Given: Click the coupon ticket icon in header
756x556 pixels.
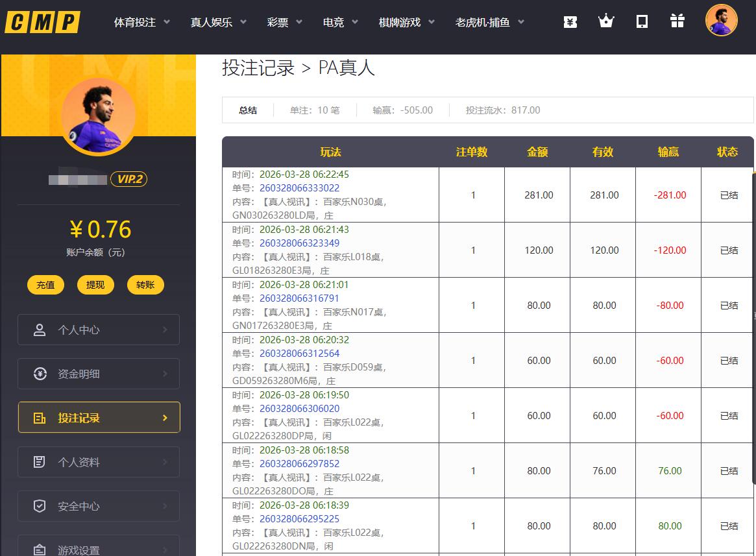Looking at the screenshot, I should coord(570,22).
